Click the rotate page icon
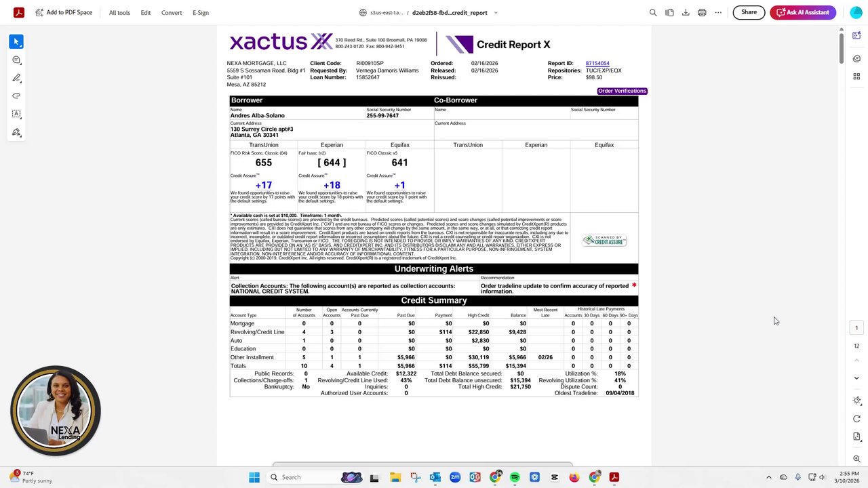The width and height of the screenshot is (868, 488). [x=856, y=419]
